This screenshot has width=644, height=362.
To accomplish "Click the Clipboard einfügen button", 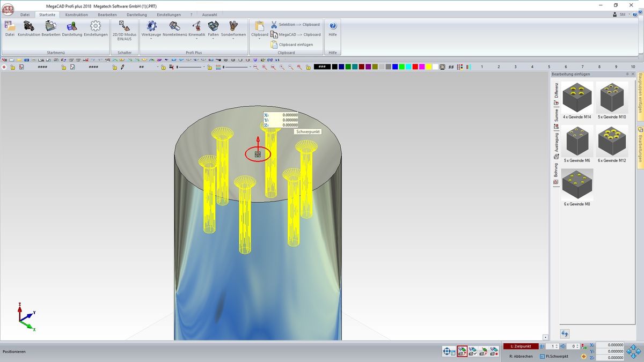I will click(296, 45).
